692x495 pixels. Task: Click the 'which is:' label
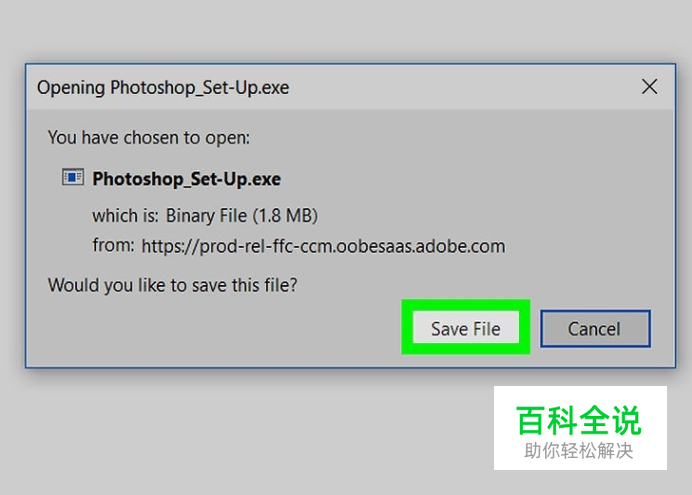(125, 216)
